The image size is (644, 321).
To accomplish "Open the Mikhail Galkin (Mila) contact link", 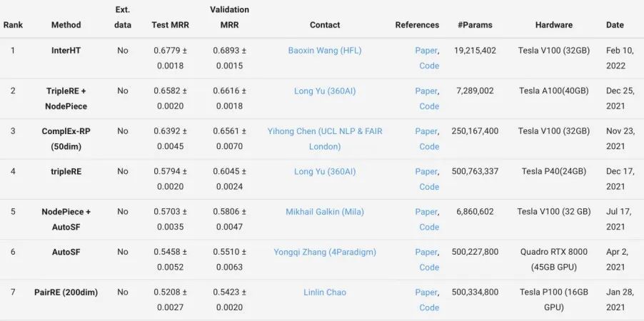I will [324, 211].
